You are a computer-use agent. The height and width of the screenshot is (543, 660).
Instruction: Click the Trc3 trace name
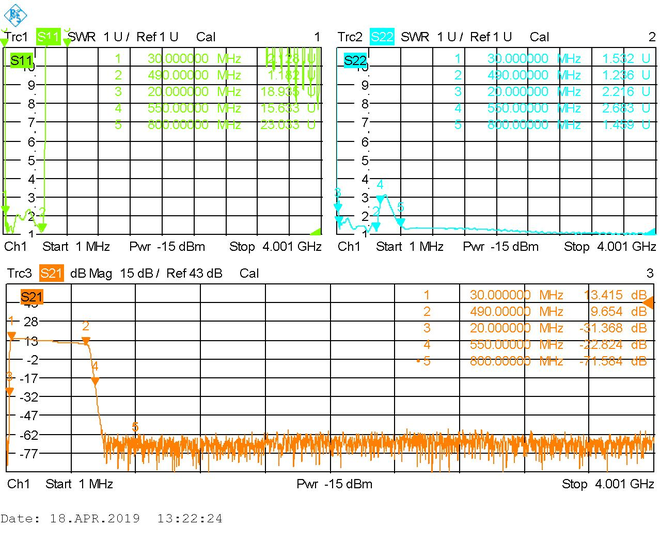click(x=19, y=274)
